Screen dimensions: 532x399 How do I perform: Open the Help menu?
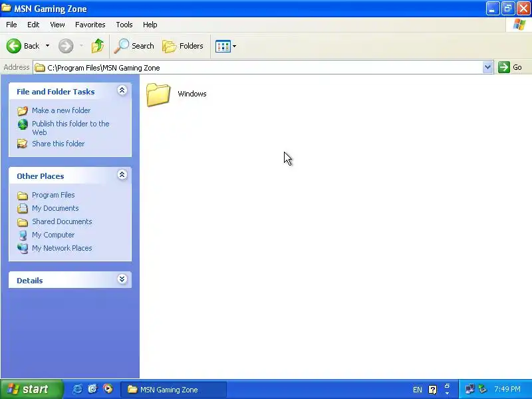click(150, 25)
